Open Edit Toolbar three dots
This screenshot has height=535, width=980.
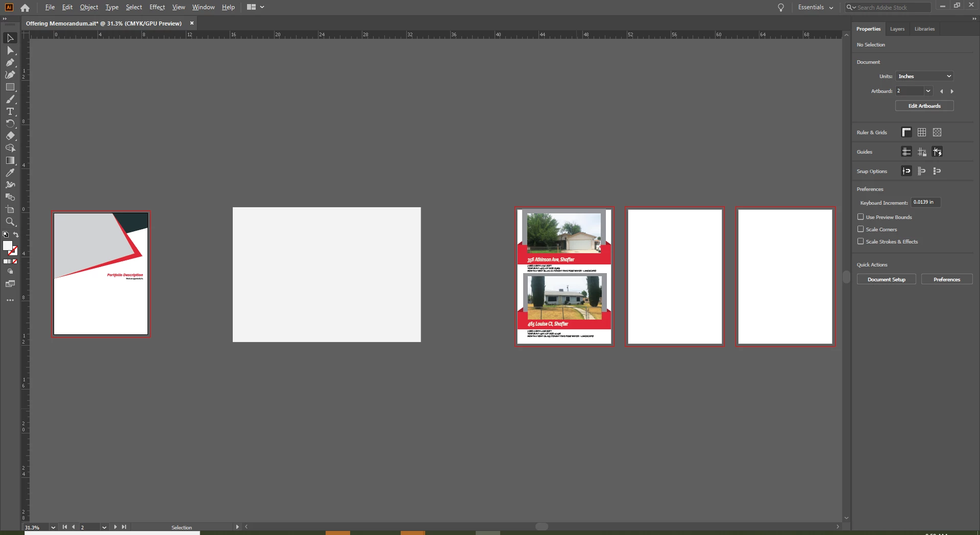10,301
